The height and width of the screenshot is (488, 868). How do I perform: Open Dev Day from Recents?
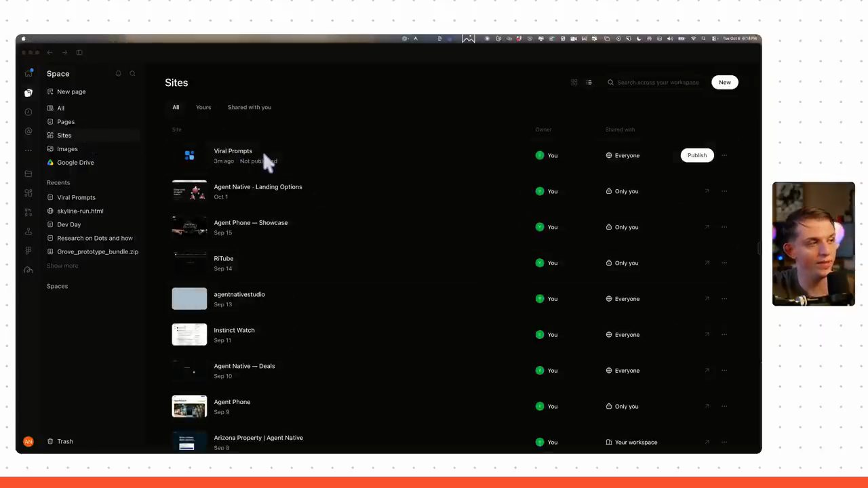pyautogui.click(x=69, y=224)
